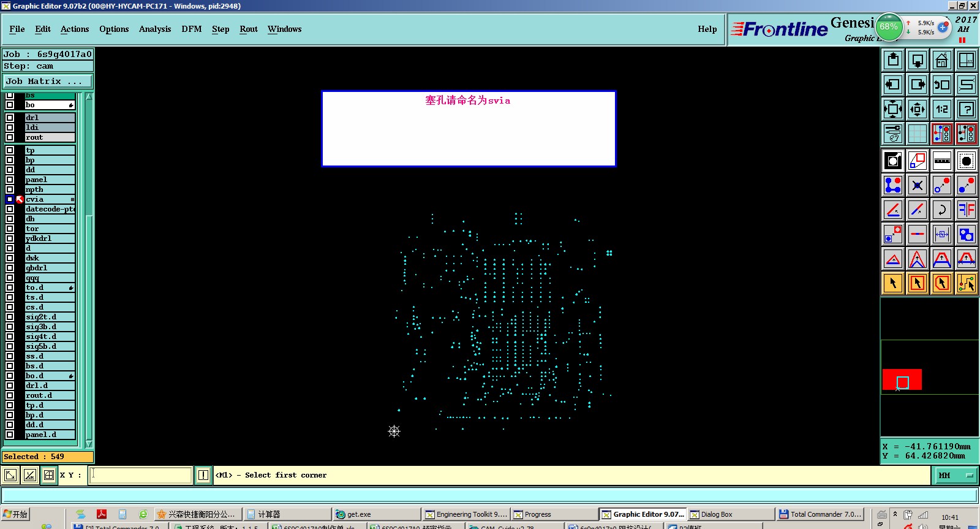980x529 pixels.
Task: Click the Home view icon
Action: (942, 60)
